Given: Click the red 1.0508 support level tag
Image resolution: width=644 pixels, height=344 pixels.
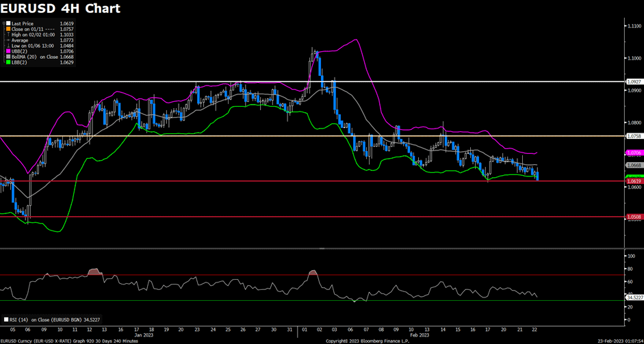Looking at the screenshot, I should pyautogui.click(x=633, y=217).
